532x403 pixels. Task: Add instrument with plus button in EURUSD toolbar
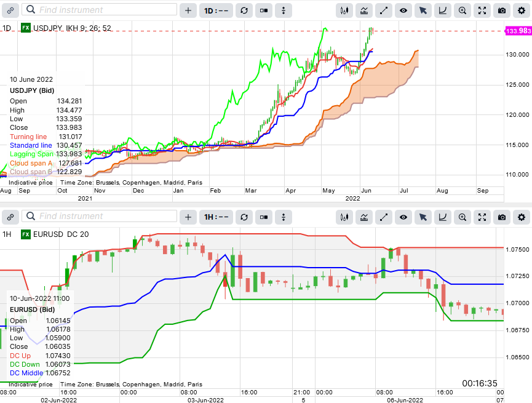(188, 217)
